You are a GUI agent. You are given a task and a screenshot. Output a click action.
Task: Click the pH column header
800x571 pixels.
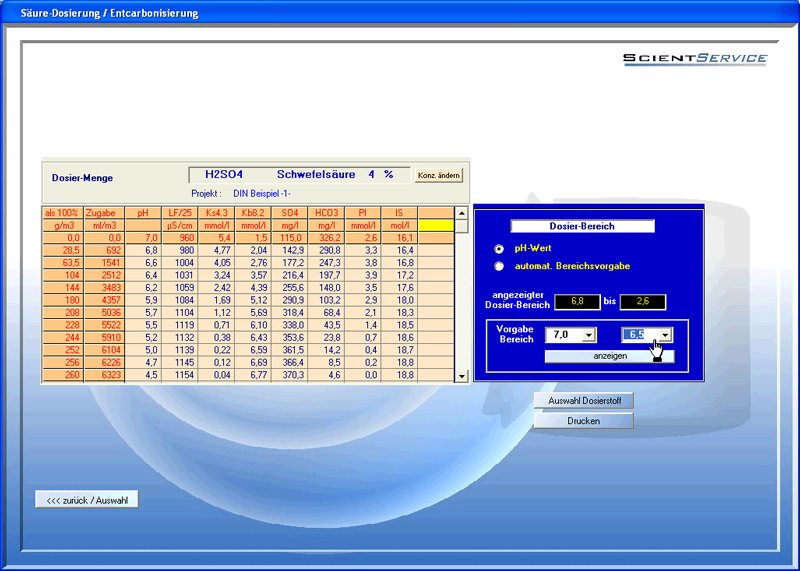coord(142,213)
